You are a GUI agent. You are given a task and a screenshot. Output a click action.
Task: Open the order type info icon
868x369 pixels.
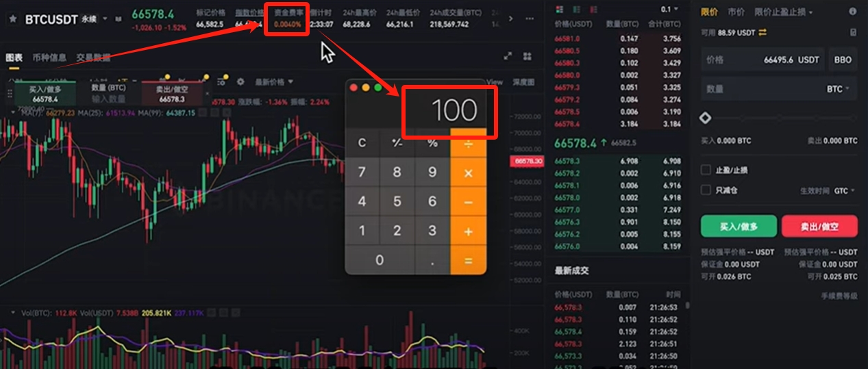click(853, 12)
